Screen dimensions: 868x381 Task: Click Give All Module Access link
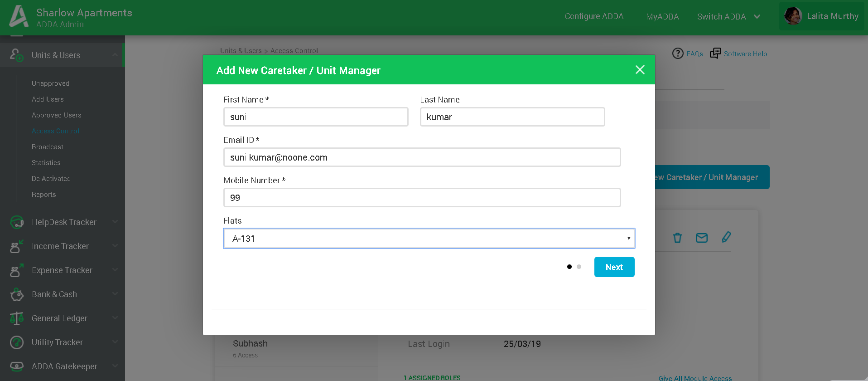click(695, 378)
